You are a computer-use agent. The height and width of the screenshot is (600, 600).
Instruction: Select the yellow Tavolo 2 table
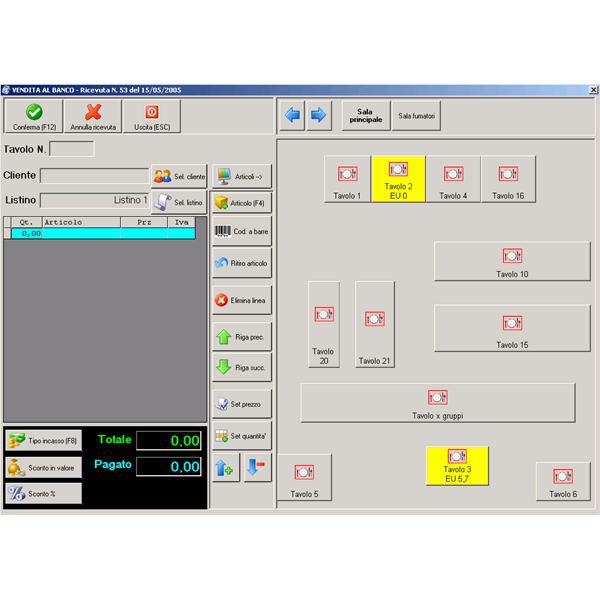coord(398,179)
